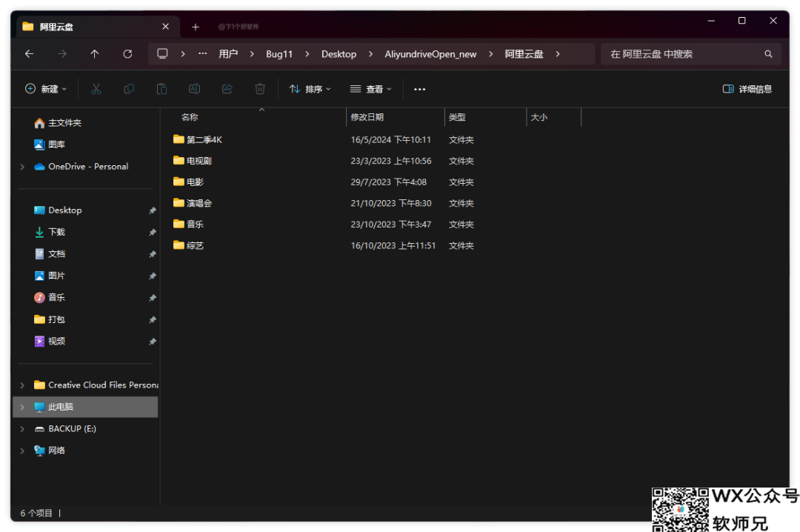The image size is (800, 532).
Task: Click the Paste clipboard icon
Action: point(161,89)
